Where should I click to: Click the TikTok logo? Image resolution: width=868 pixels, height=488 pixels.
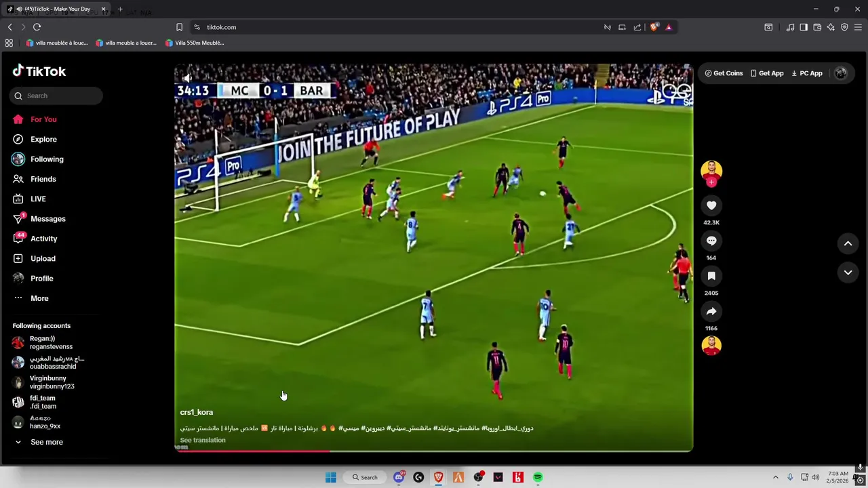pyautogui.click(x=39, y=71)
